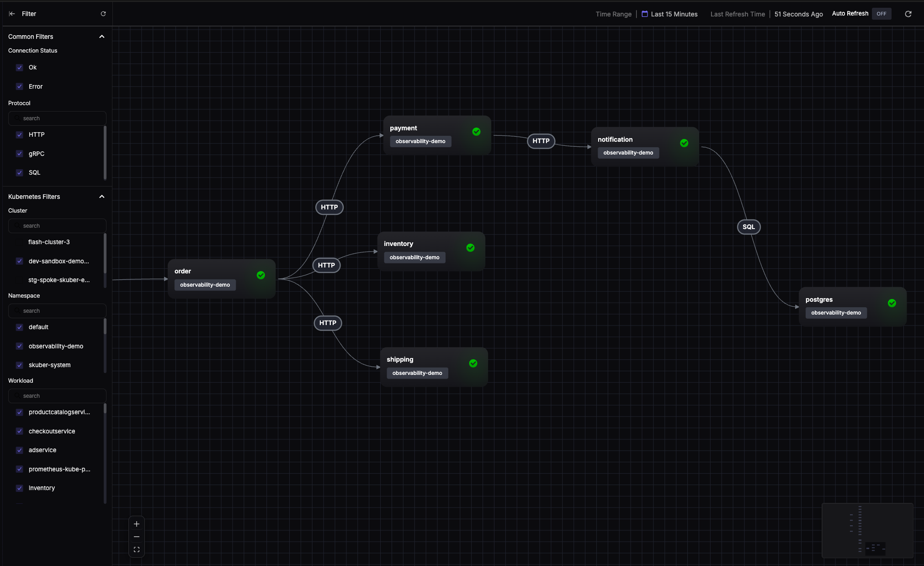Uncheck the Error connection status checkbox
924x566 pixels.
click(20, 86)
